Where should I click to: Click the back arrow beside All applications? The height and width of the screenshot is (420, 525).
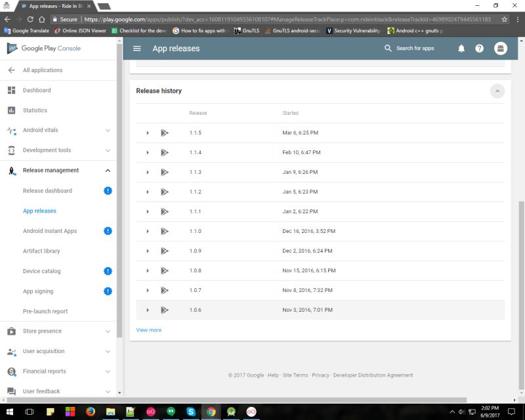coord(11,70)
